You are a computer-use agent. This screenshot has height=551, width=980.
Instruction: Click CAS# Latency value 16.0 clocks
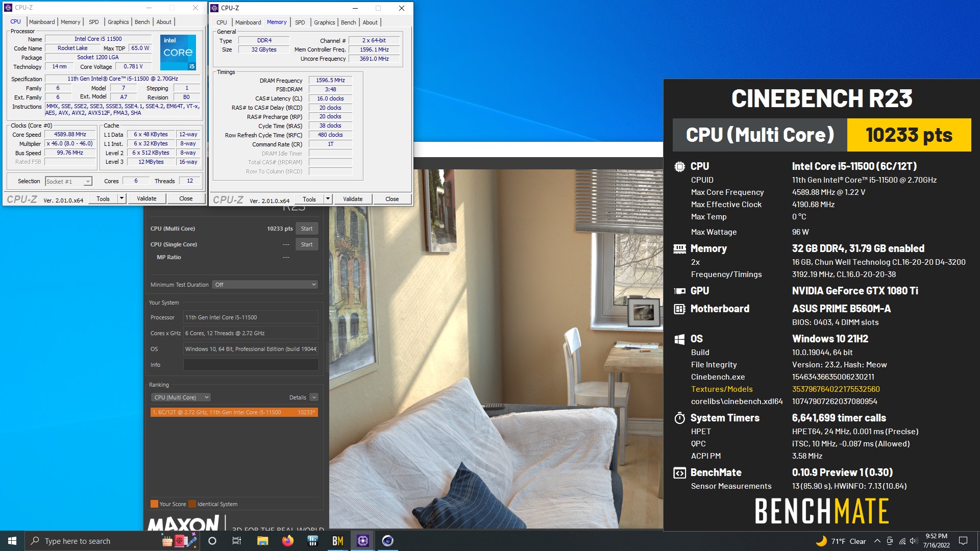click(x=330, y=99)
